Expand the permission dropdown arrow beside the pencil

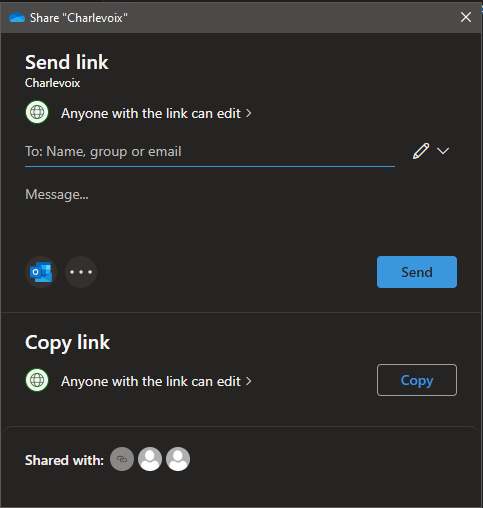(443, 151)
